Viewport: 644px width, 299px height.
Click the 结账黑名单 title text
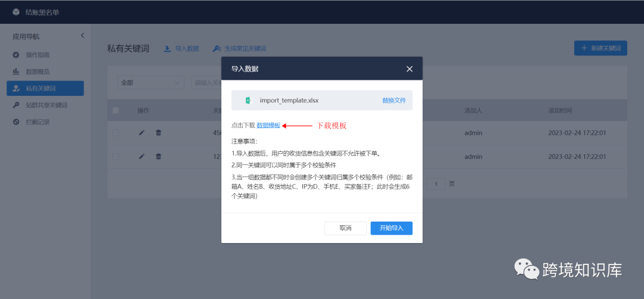point(42,13)
